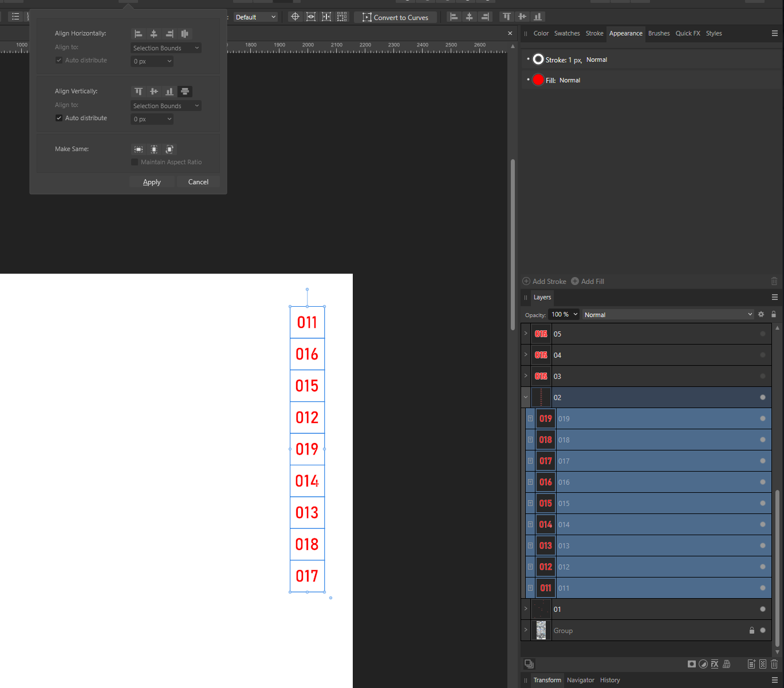Screen dimensions: 784x688
Task: Align middle in Align Vertically row
Action: [154, 92]
